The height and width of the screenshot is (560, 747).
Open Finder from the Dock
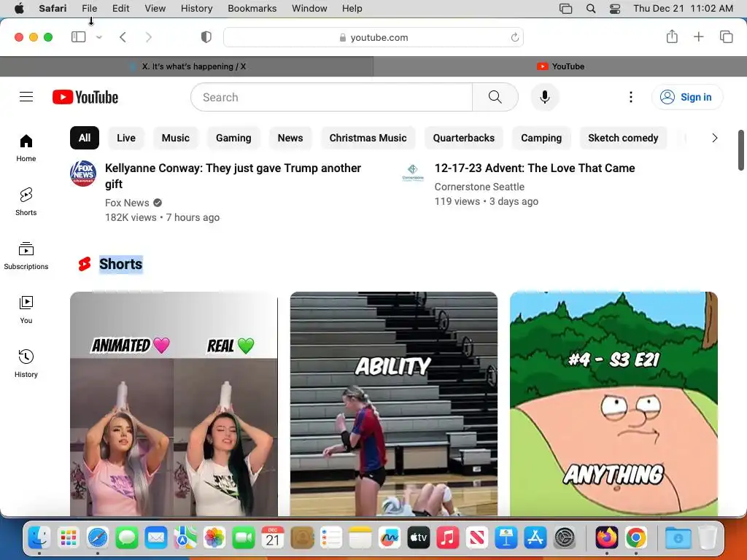[39, 538]
